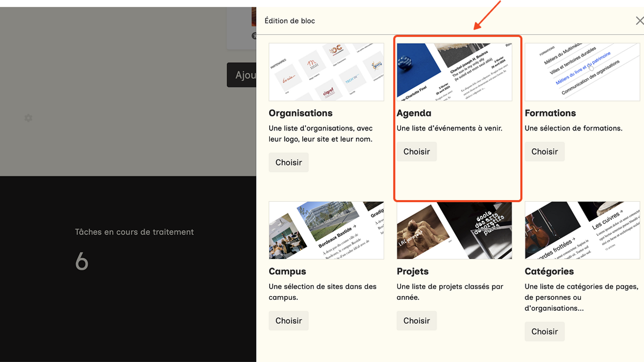Click the Tâches en cours de traitement counter
Viewport: 644px width, 362px height.
coord(82,261)
